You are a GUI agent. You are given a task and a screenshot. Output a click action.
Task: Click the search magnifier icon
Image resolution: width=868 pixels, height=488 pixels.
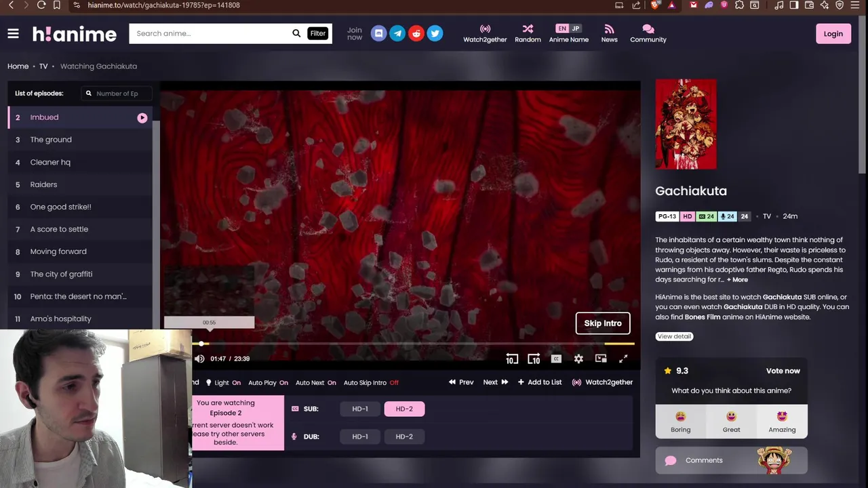[x=296, y=33]
